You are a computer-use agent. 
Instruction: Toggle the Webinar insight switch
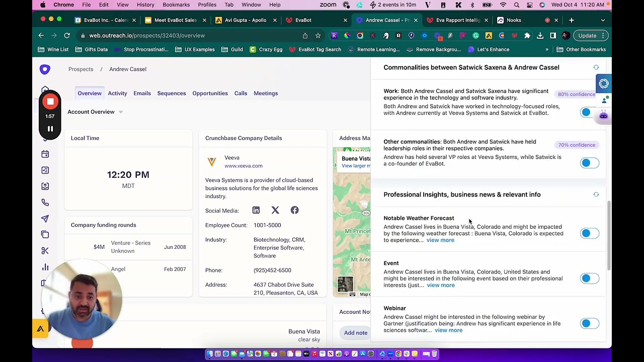pyautogui.click(x=589, y=323)
